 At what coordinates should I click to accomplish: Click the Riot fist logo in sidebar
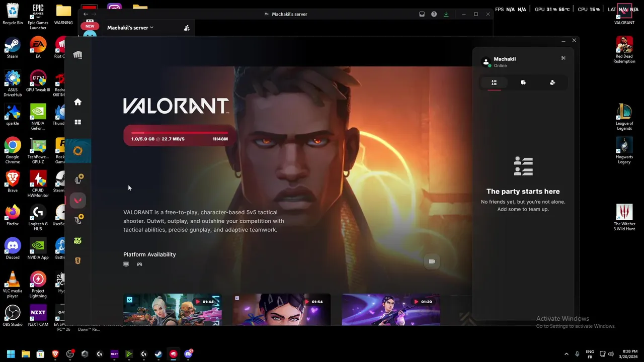click(77, 55)
